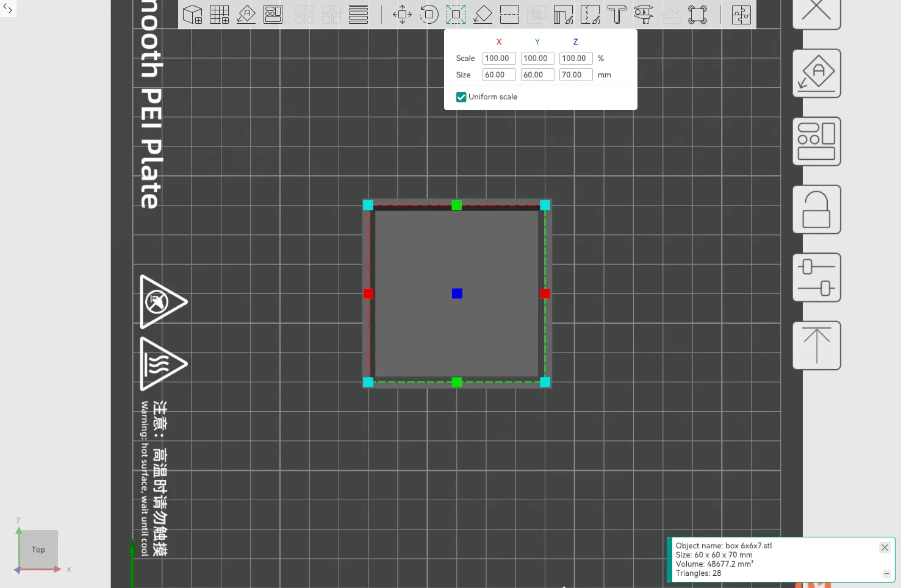The width and height of the screenshot is (901, 588).
Task: Open the Supports painting tool
Action: [x=563, y=14]
